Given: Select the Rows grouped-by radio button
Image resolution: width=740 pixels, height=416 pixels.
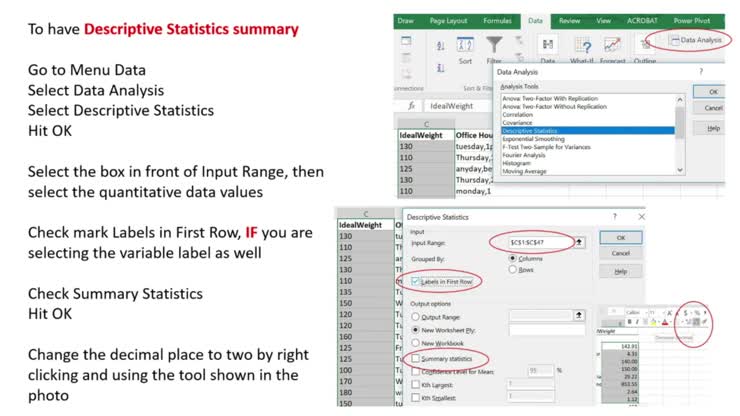Looking at the screenshot, I should click(513, 270).
